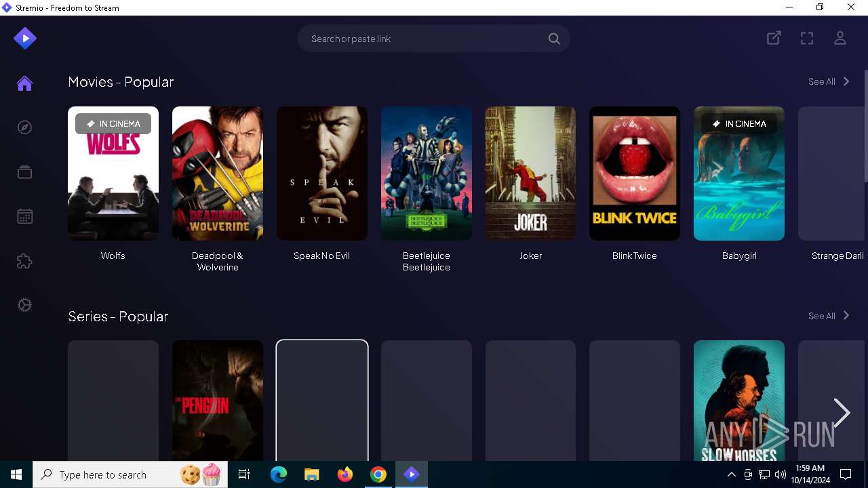Click the Strange Darling title text
This screenshot has width=868, height=488.
coord(838,256)
